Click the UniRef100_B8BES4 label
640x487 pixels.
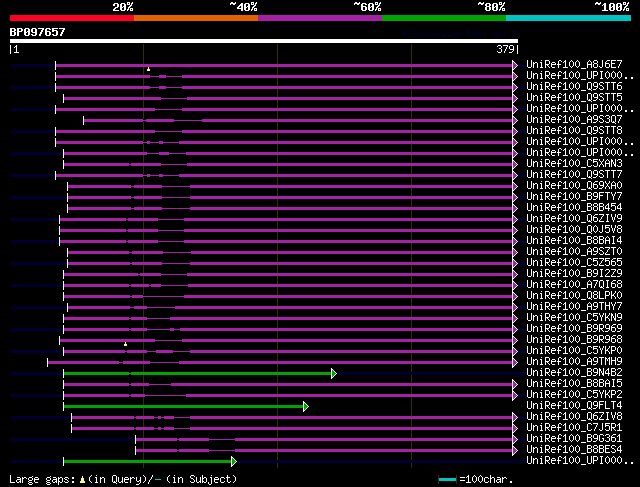point(574,450)
